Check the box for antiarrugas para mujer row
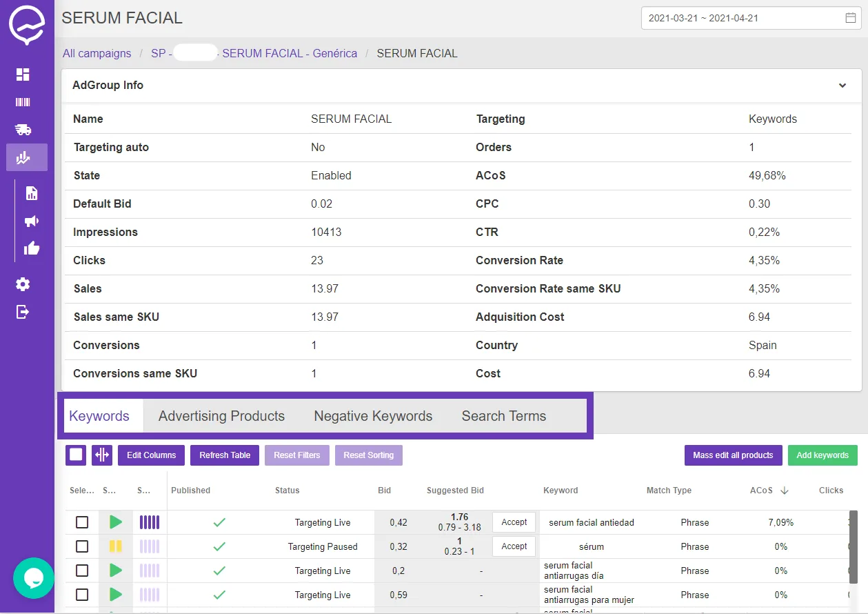 tap(82, 595)
